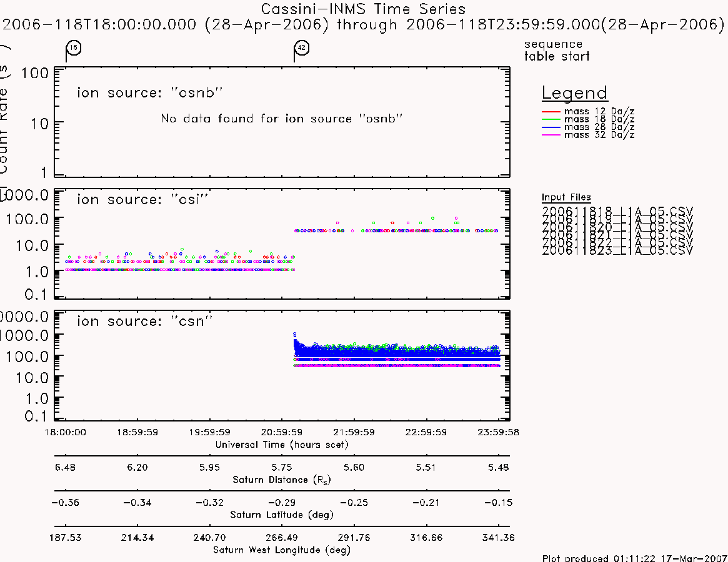This screenshot has height=562, width=728.
Task: Click the Saturn West Longitude value 341.36
Action: pos(498,538)
